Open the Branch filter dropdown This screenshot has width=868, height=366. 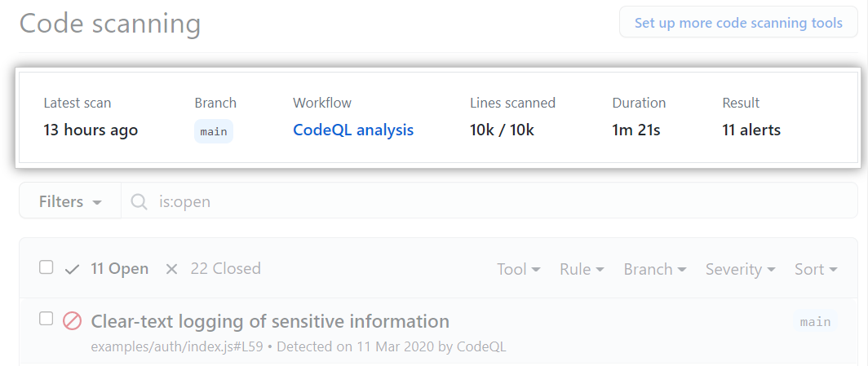654,269
